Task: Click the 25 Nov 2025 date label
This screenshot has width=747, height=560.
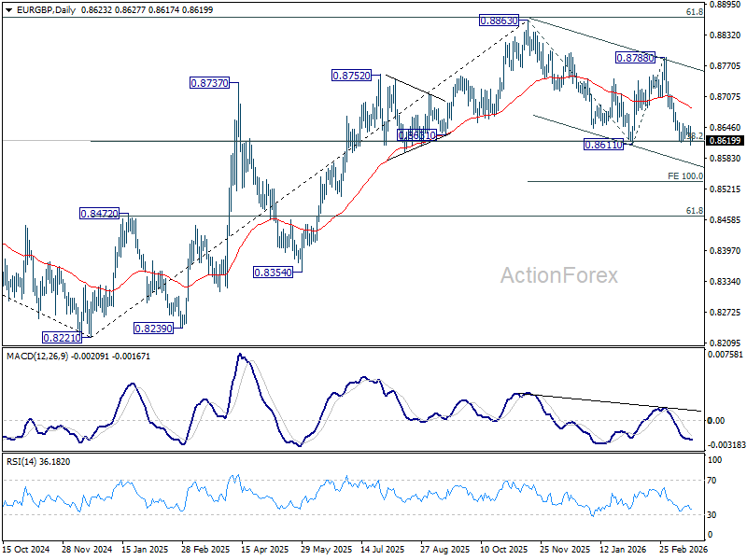Action: [x=565, y=549]
